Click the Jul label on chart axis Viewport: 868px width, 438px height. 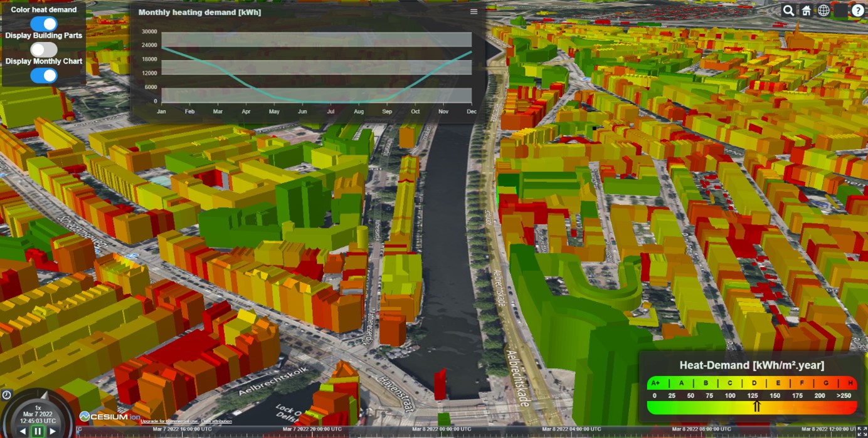[x=331, y=112]
